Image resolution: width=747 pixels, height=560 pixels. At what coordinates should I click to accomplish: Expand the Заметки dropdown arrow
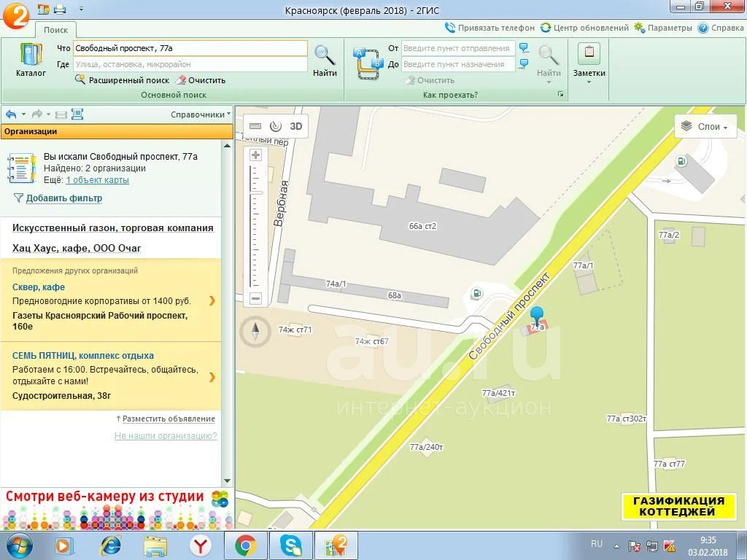[x=589, y=82]
